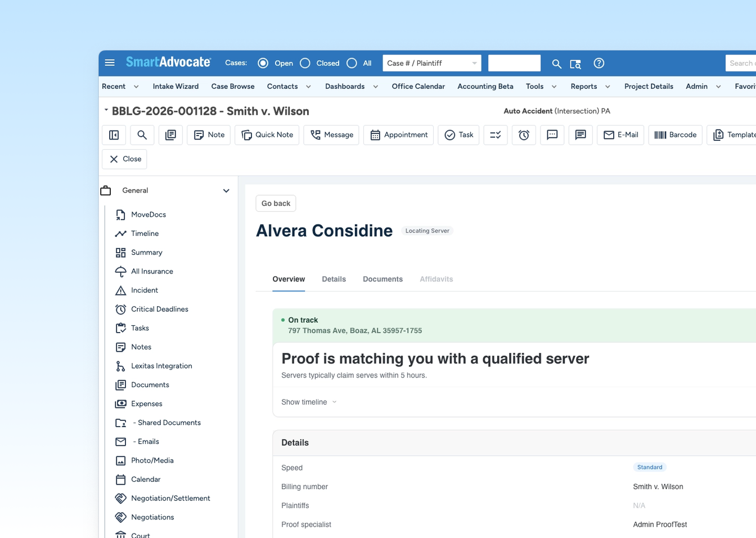Click the search magnifier icon in header
Screen dimensions: 756x538
[x=556, y=64]
